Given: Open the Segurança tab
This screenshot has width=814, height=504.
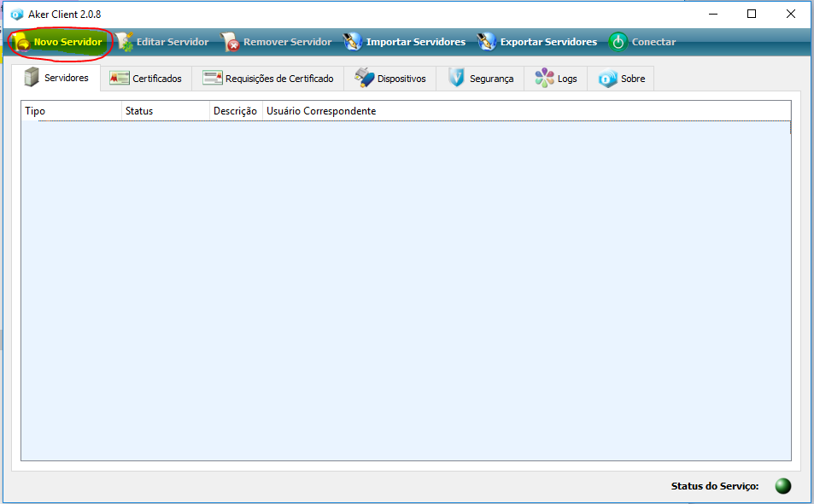Looking at the screenshot, I should coord(481,79).
